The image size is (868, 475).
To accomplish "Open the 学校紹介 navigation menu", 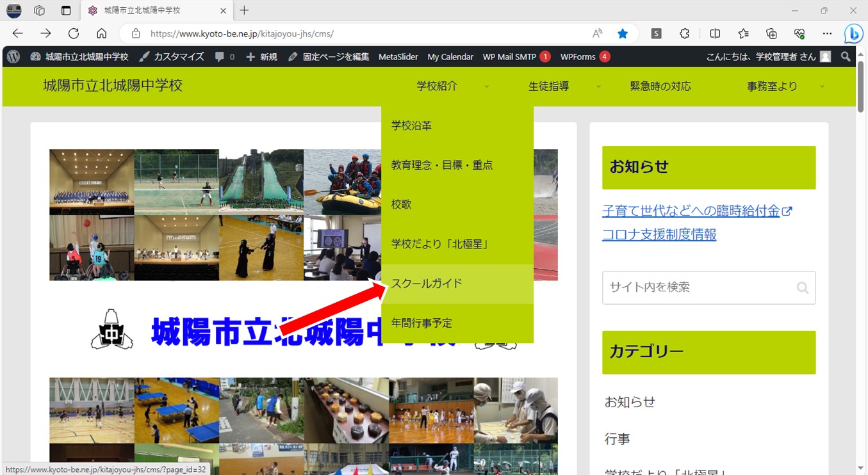I will [x=437, y=86].
